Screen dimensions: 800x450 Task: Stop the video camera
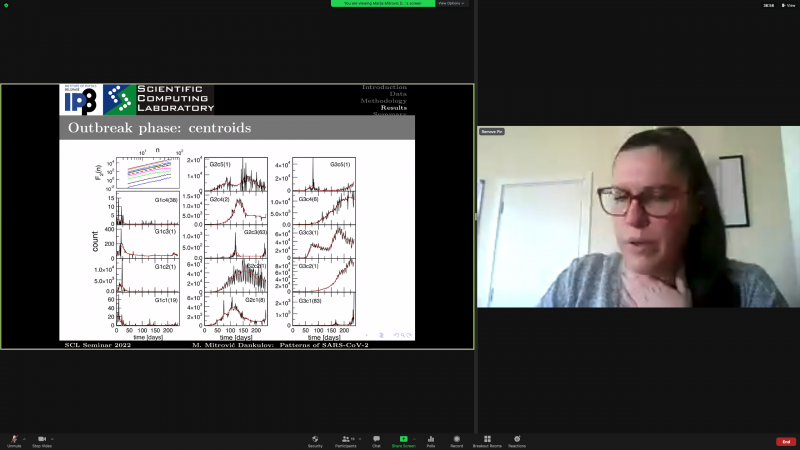point(42,441)
